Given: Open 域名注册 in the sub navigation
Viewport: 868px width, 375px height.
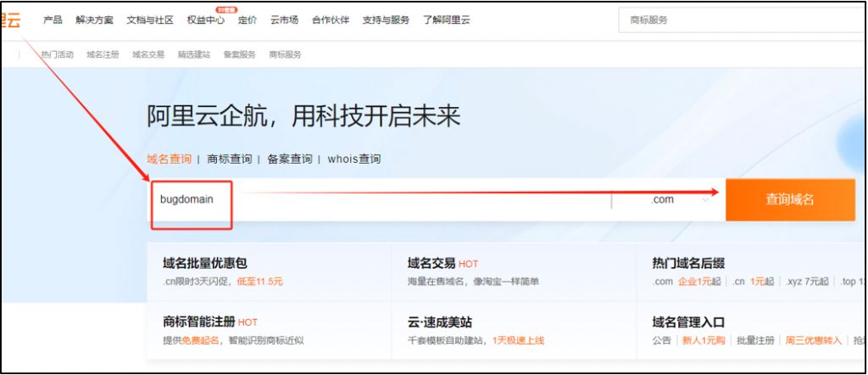Looking at the screenshot, I should [x=103, y=54].
